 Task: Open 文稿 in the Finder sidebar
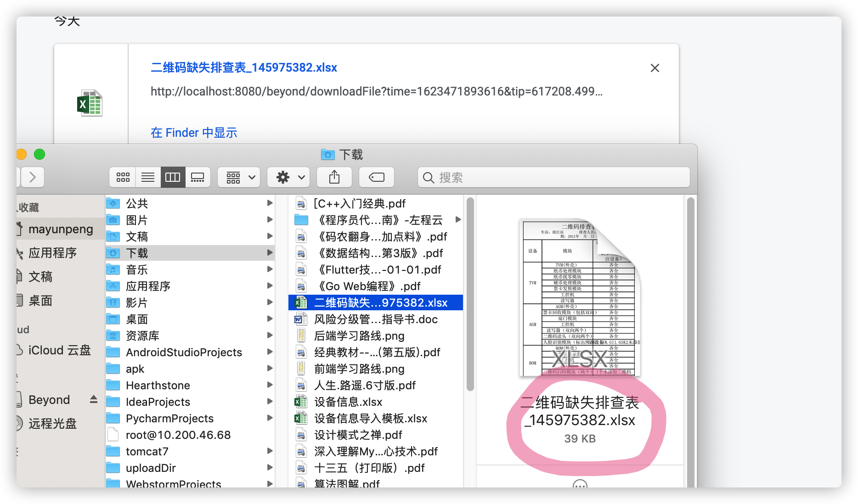[40, 277]
